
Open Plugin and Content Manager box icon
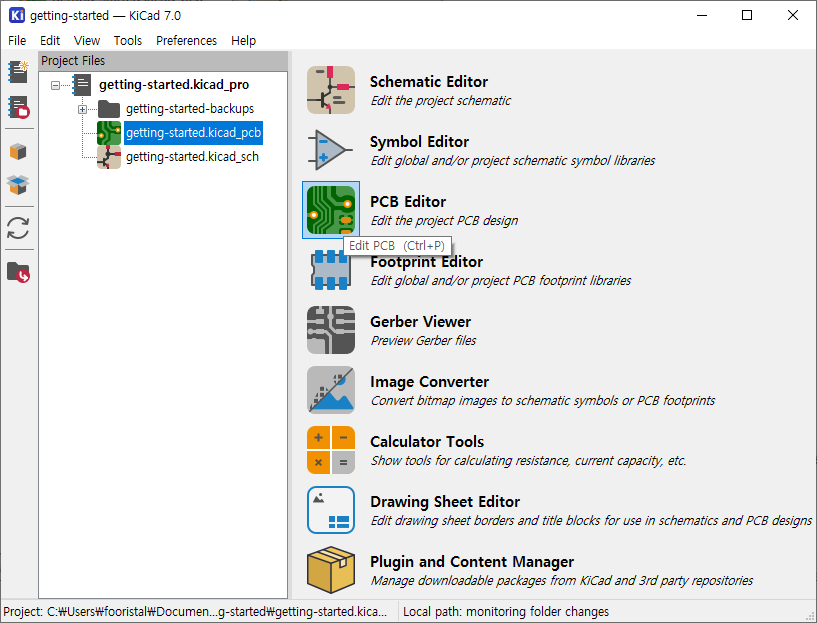pos(331,570)
